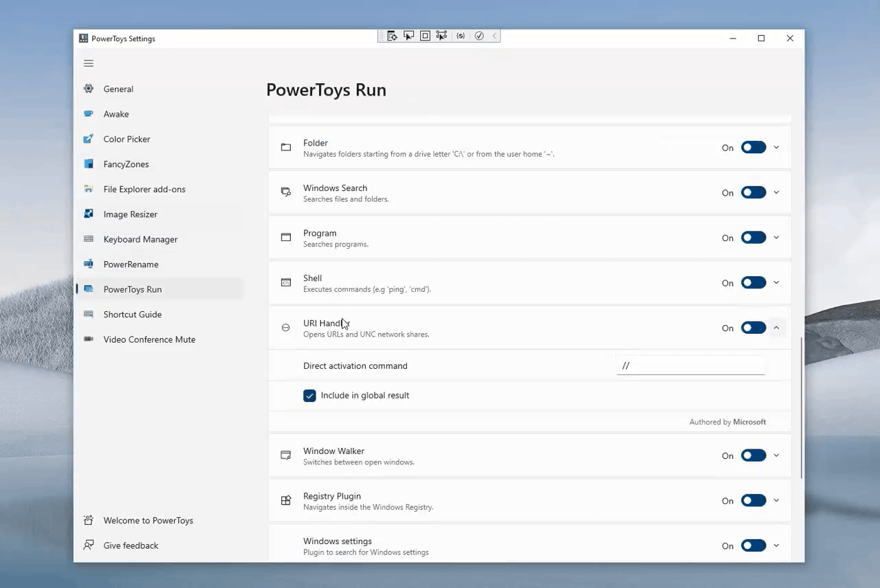Click the Shortcut Guide icon in sidebar

[x=89, y=315]
